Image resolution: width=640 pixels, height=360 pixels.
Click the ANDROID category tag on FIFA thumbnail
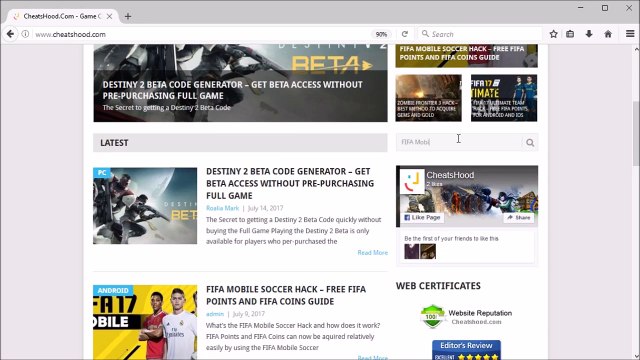pos(113,290)
